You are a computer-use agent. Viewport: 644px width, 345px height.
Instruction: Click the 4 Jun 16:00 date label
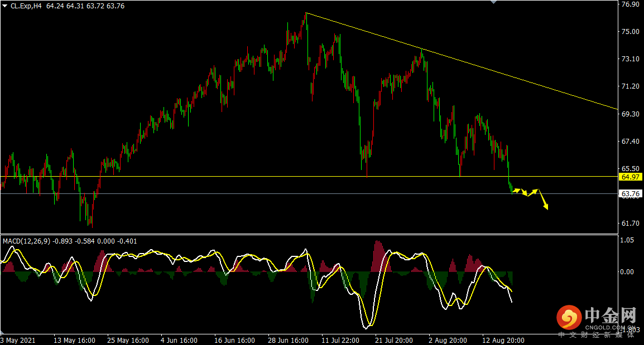(x=179, y=341)
